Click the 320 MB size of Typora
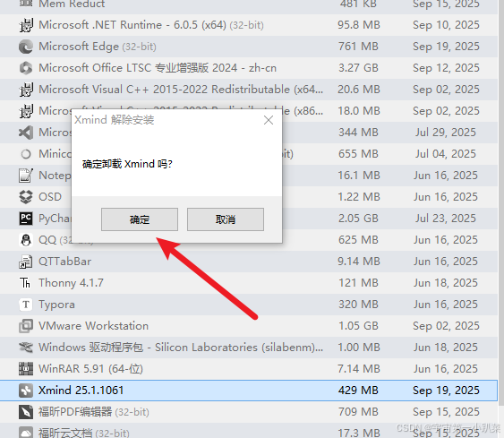 click(x=358, y=305)
